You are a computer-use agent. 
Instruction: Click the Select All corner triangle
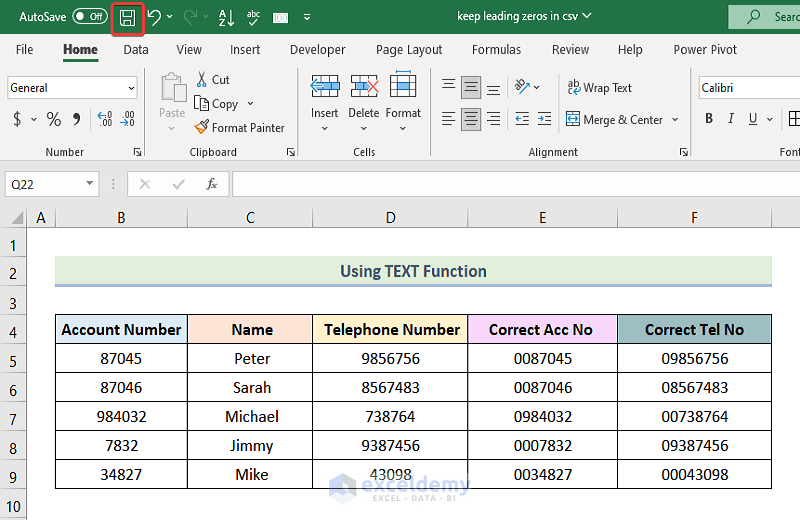pos(17,218)
